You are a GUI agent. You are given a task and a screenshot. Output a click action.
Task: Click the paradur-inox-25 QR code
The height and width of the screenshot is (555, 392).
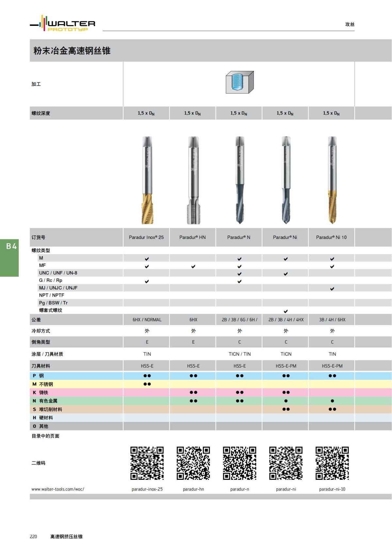(147, 463)
